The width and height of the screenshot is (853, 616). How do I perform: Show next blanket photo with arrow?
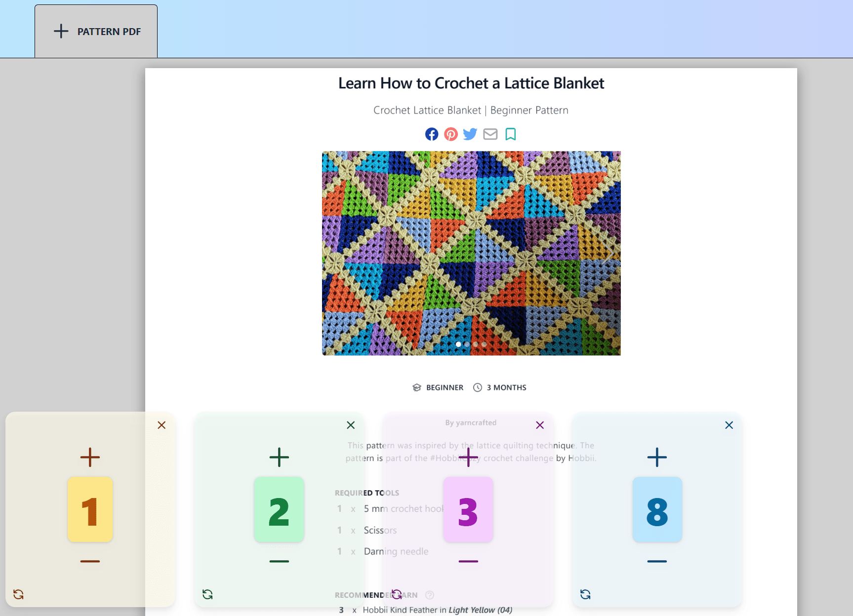pos(609,253)
